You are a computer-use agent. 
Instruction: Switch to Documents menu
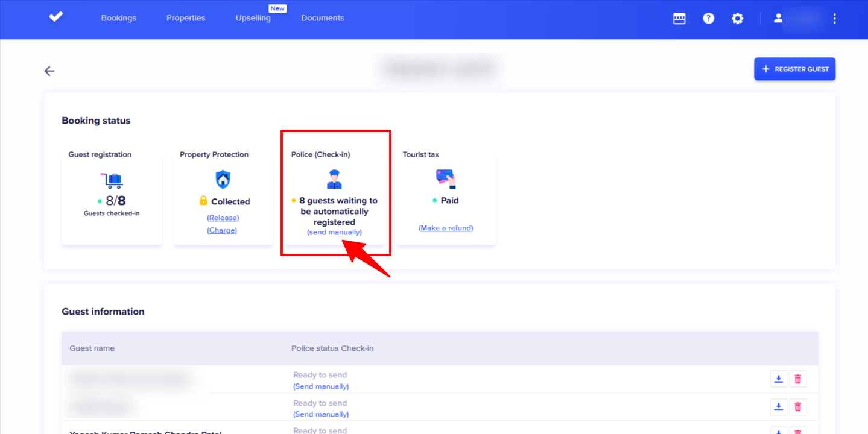[x=323, y=18]
